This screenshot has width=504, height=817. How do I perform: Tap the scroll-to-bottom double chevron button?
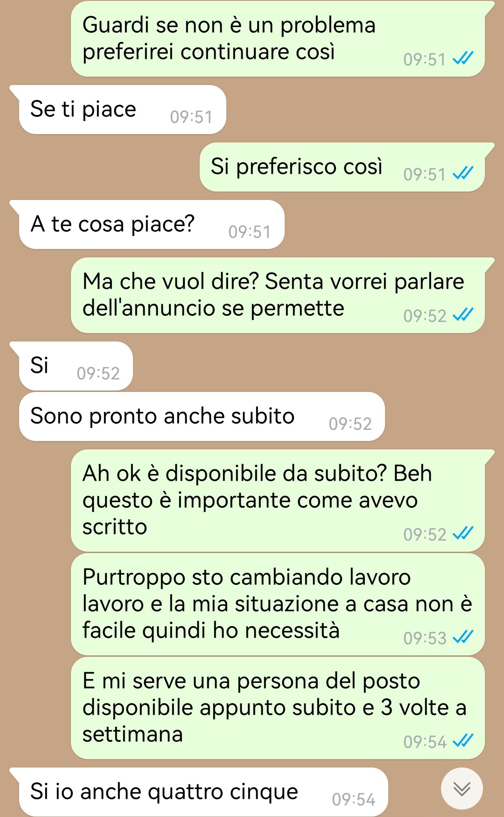462,789
